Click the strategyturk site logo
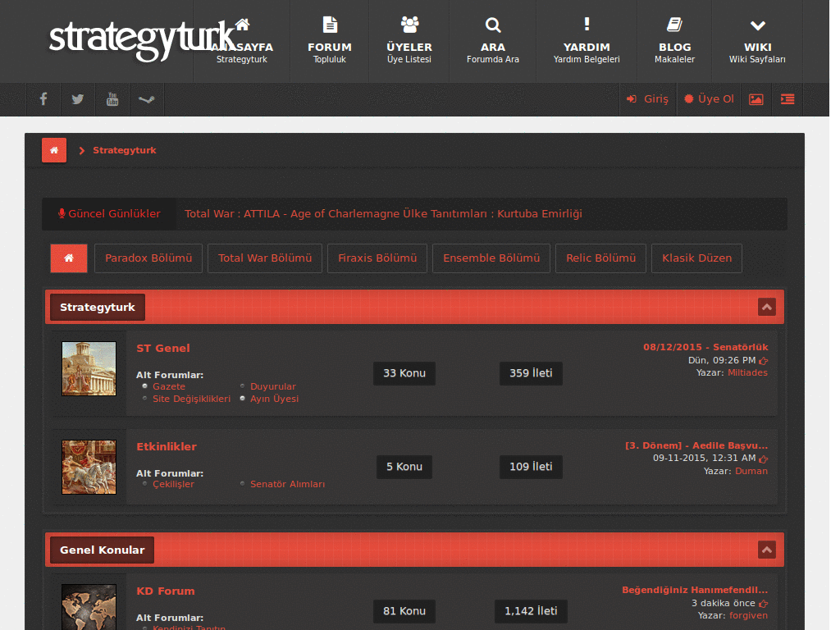Viewport: 840px width, 630px height. tap(141, 39)
